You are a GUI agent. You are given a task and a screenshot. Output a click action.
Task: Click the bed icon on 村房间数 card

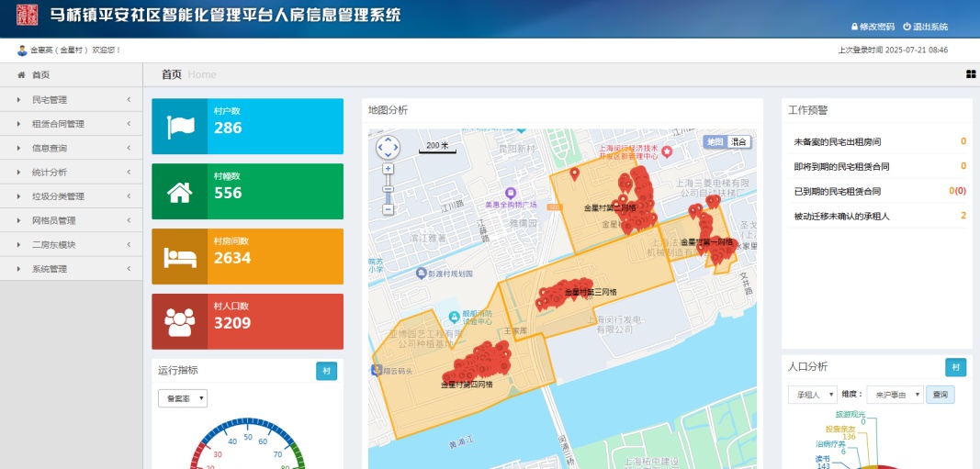pyautogui.click(x=180, y=257)
